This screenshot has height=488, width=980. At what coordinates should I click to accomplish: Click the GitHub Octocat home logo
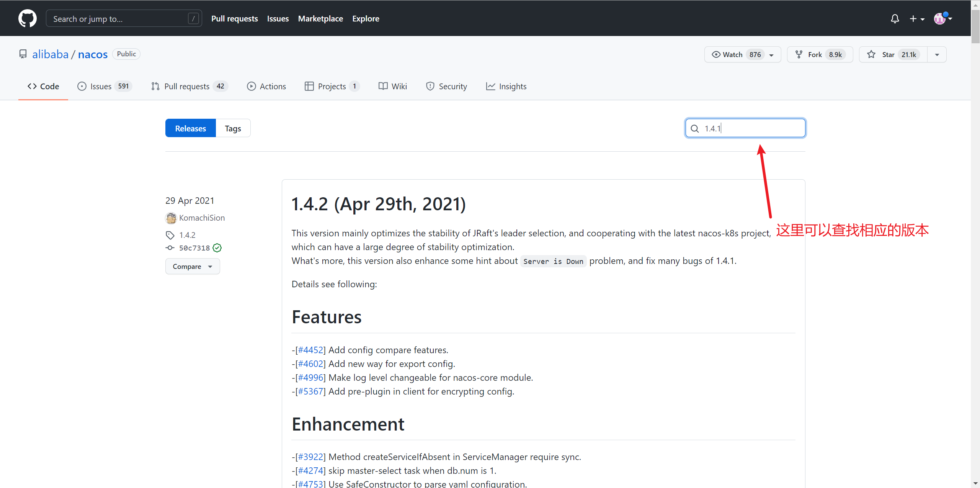click(28, 18)
